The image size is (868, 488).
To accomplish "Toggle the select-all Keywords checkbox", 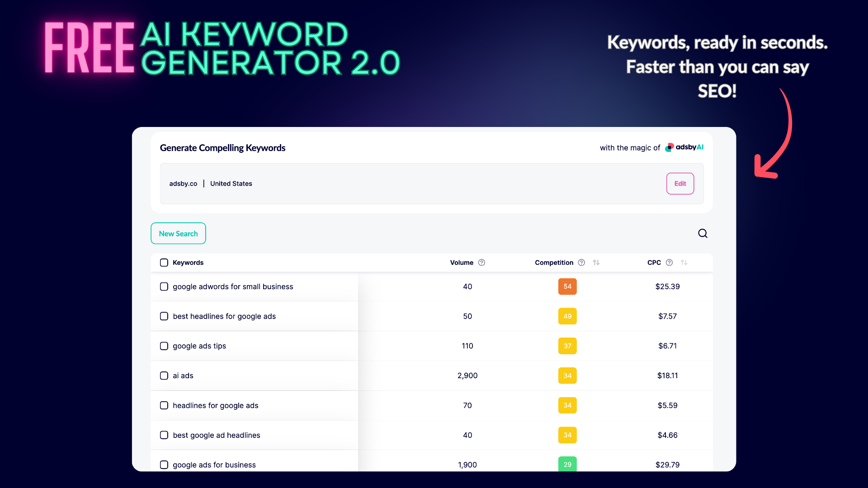I will tap(164, 263).
